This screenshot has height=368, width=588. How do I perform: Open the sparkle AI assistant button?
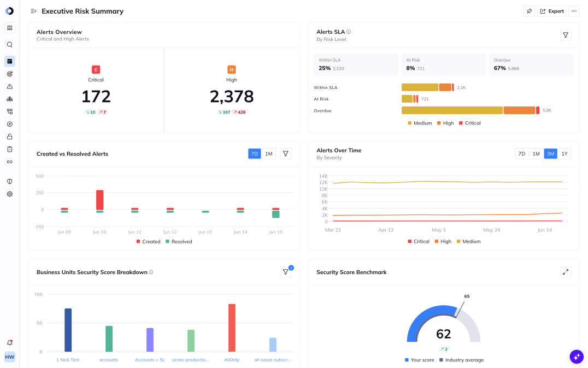(x=577, y=357)
